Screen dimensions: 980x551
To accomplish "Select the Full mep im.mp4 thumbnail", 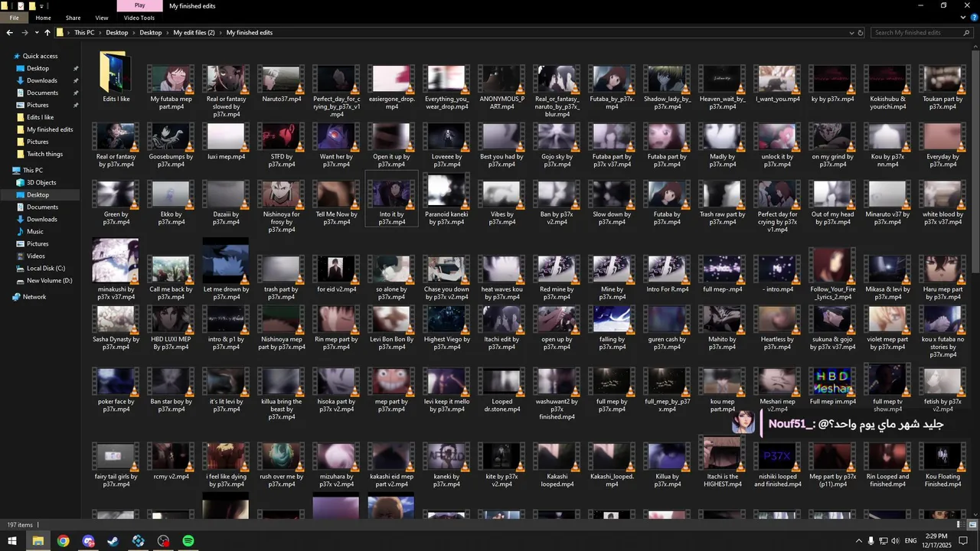I will (832, 380).
